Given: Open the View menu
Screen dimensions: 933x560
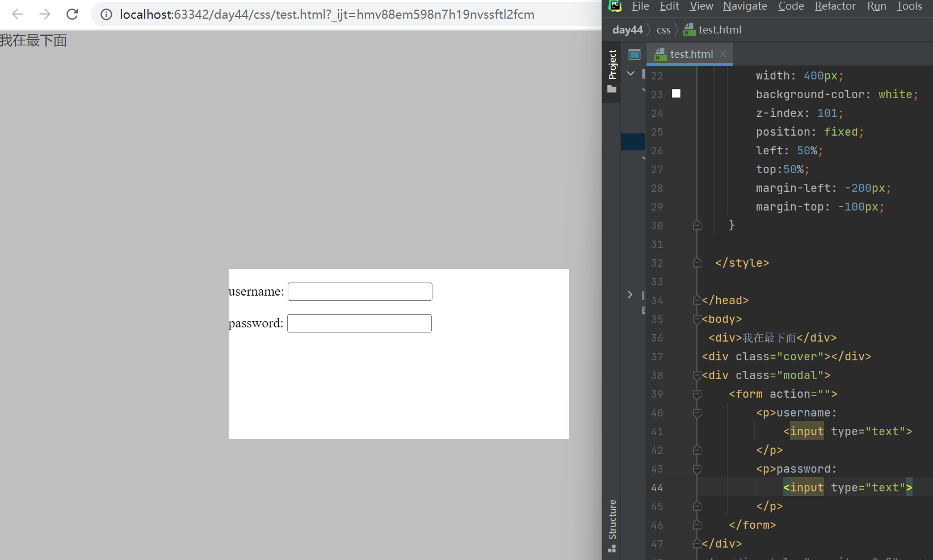Looking at the screenshot, I should point(701,6).
